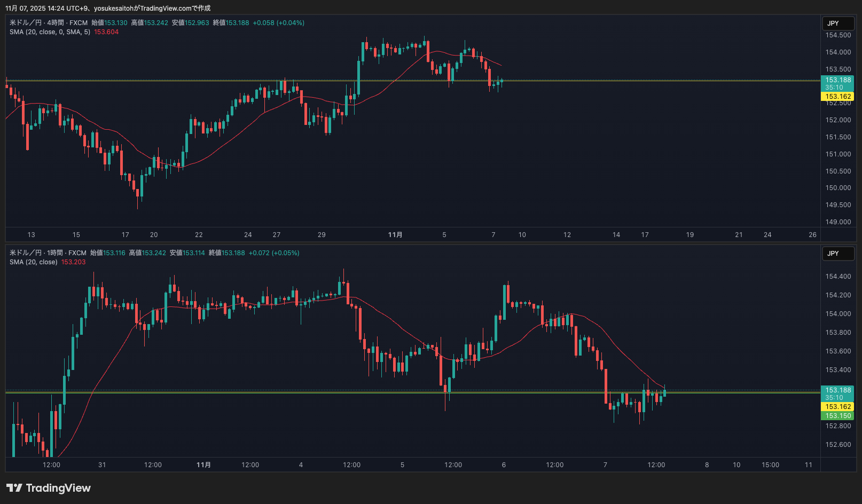862x504 pixels.
Task: Select the 米ドル/円 1時間 FXCM chart title
Action: click(x=48, y=253)
